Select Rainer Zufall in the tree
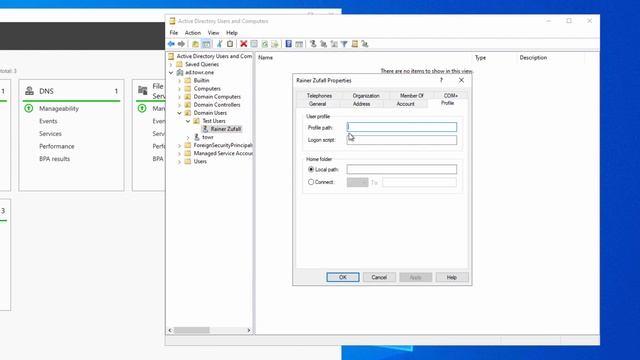Image resolution: width=640 pixels, height=360 pixels. point(226,129)
